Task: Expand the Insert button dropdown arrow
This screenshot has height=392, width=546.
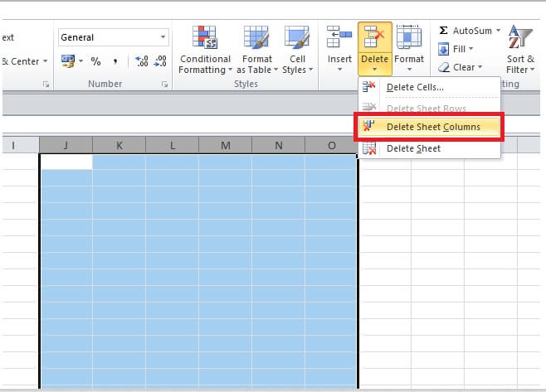Action: 339,70
